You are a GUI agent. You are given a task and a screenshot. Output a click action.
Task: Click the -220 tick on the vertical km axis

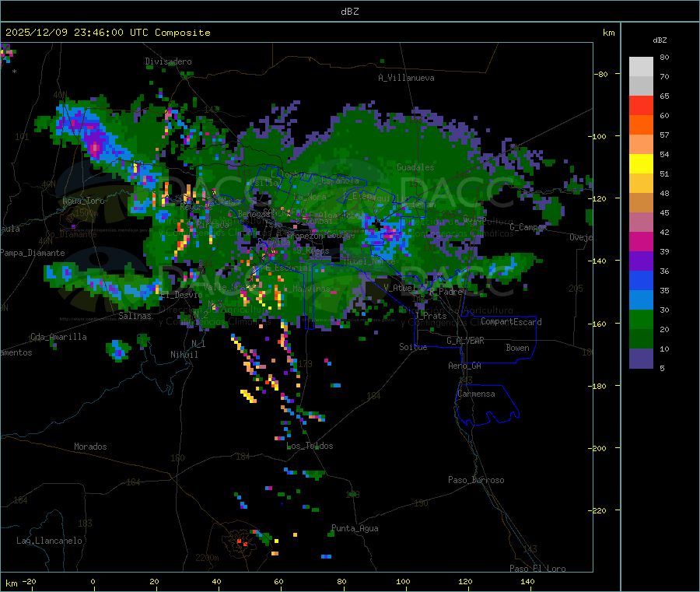tap(597, 511)
